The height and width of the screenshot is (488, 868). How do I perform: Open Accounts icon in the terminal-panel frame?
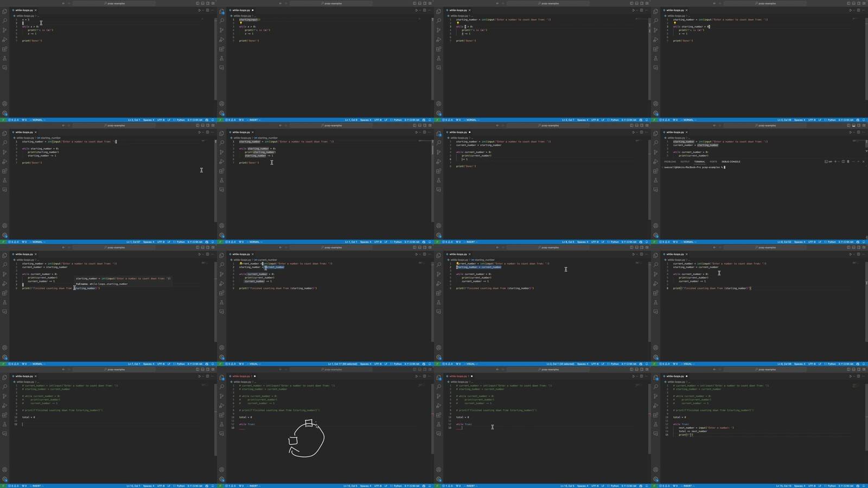click(655, 226)
